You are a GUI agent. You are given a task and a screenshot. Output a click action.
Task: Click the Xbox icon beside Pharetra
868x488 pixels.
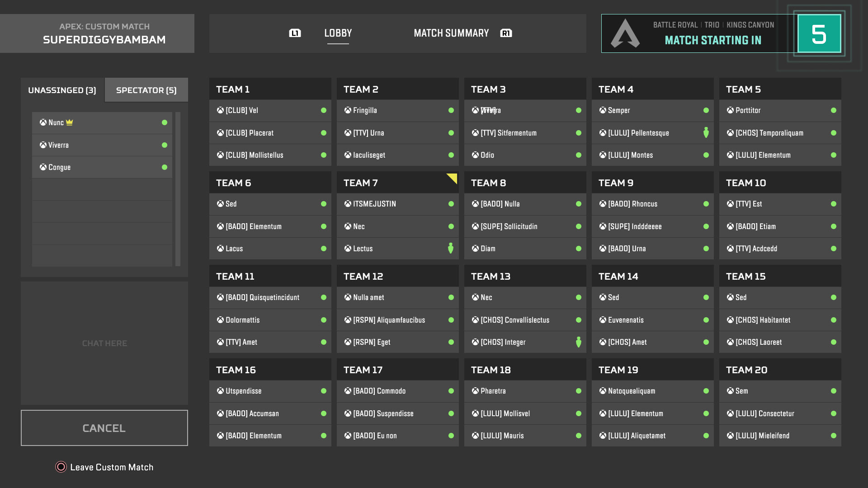click(475, 391)
